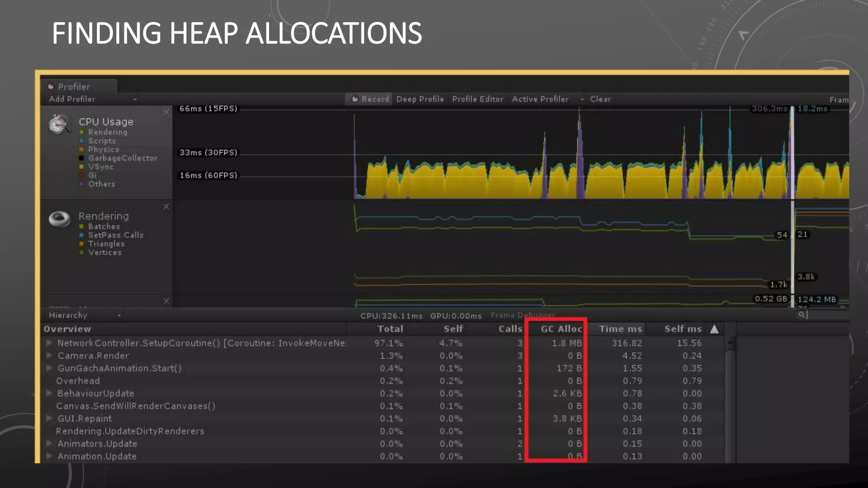Toggle the Physics series color box
The width and height of the screenshot is (868, 488).
[x=81, y=150]
